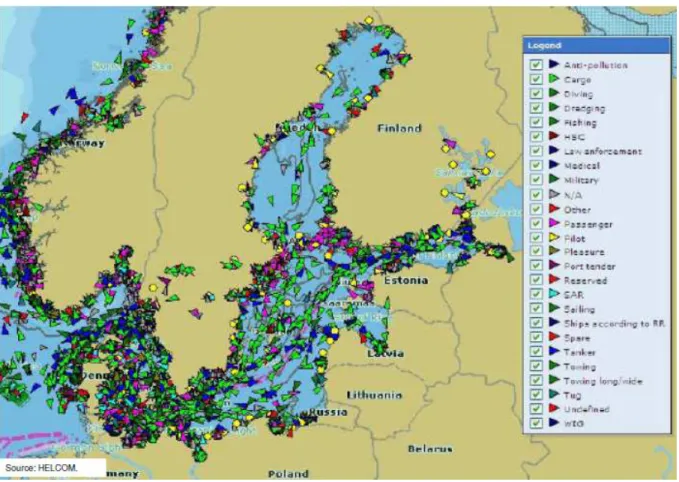This screenshot has width=679, height=482.
Task: Toggle the Tug checkbox
Action: 536,395
